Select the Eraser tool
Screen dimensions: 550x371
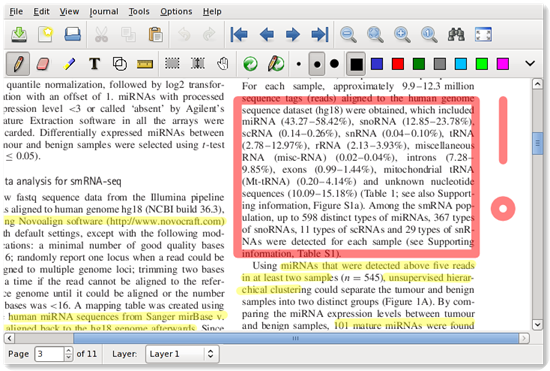tap(43, 64)
